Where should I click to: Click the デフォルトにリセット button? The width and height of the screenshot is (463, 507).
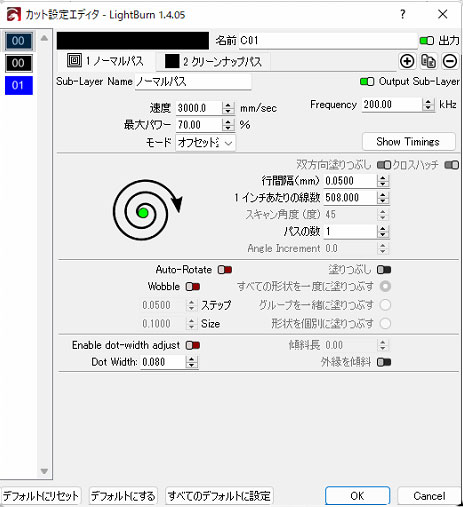click(x=41, y=496)
